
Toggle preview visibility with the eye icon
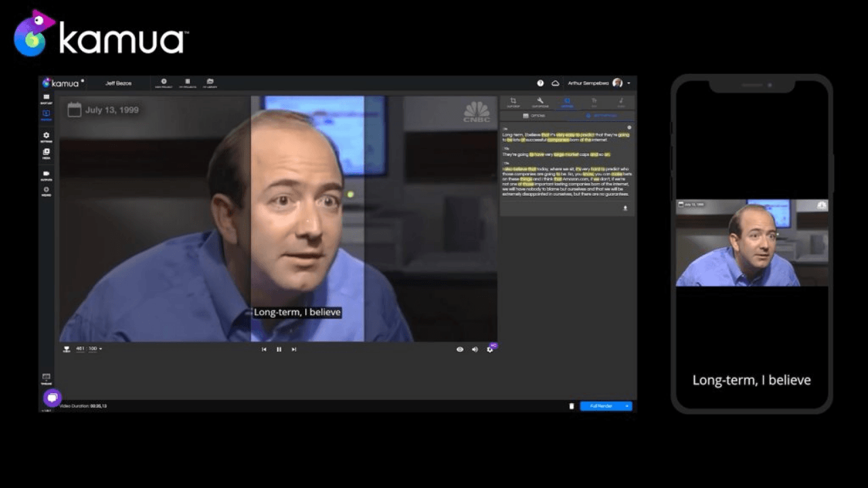pos(460,349)
